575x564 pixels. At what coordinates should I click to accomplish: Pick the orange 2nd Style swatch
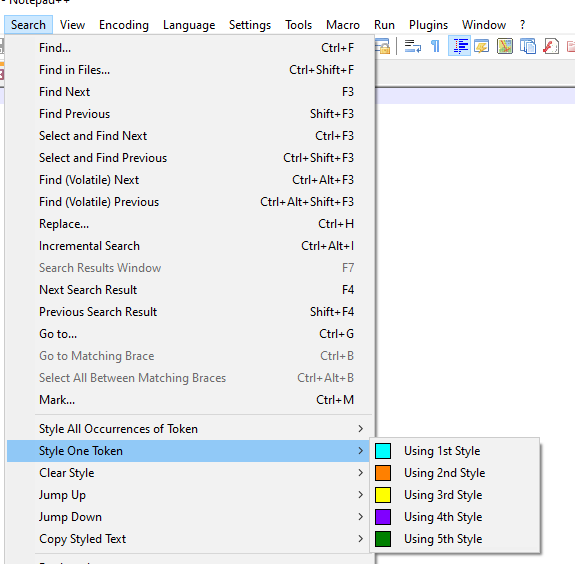pyautogui.click(x=383, y=473)
